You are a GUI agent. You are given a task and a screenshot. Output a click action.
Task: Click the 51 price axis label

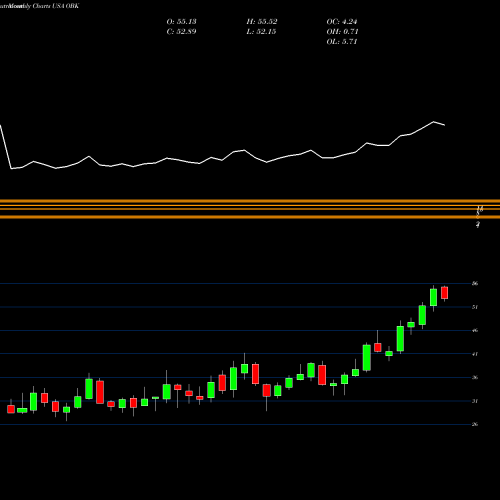475,307
